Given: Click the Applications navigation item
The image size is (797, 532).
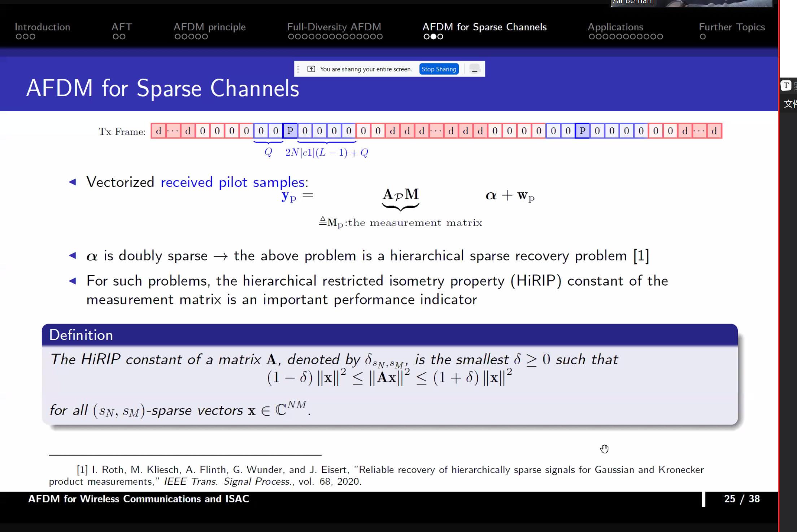Looking at the screenshot, I should (x=615, y=27).
